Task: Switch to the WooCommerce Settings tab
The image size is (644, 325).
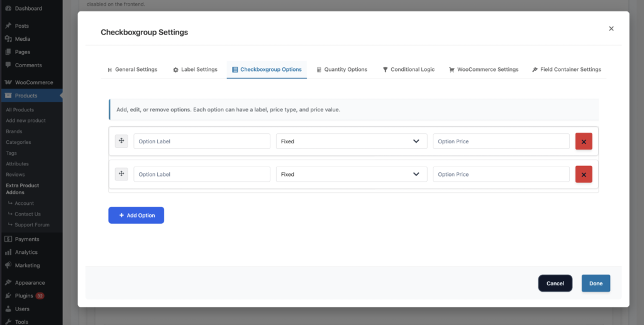Action: point(483,70)
